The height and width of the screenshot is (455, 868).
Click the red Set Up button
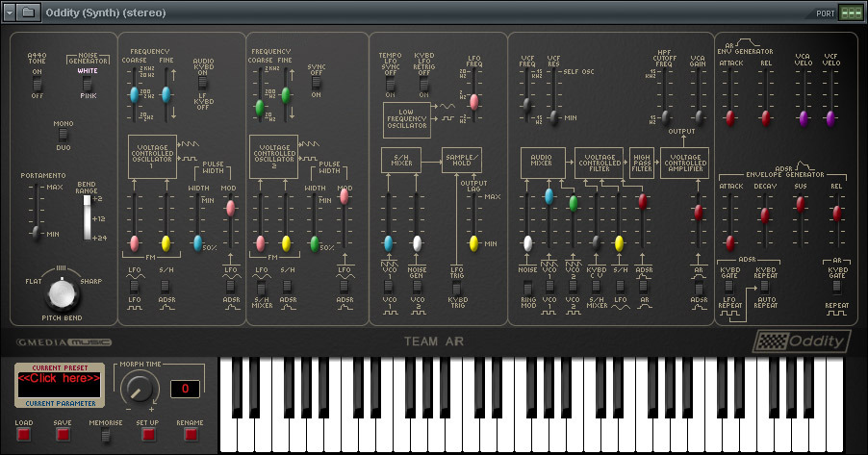click(148, 435)
